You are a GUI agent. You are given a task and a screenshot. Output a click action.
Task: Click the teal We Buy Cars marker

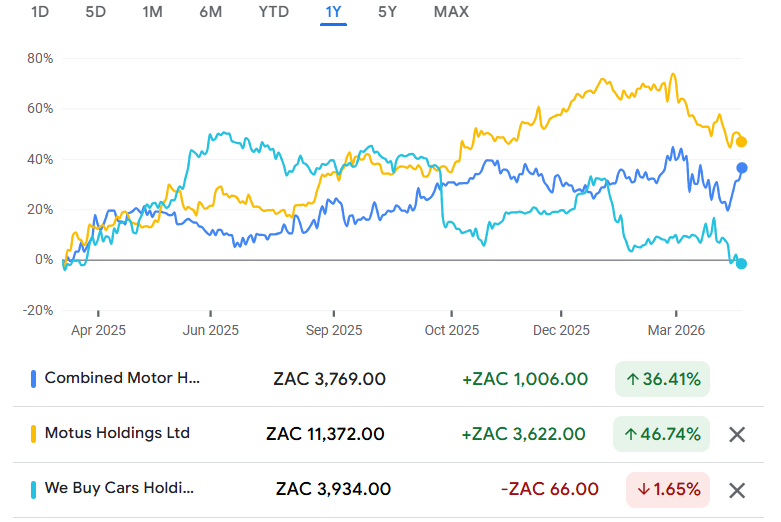click(x=34, y=489)
